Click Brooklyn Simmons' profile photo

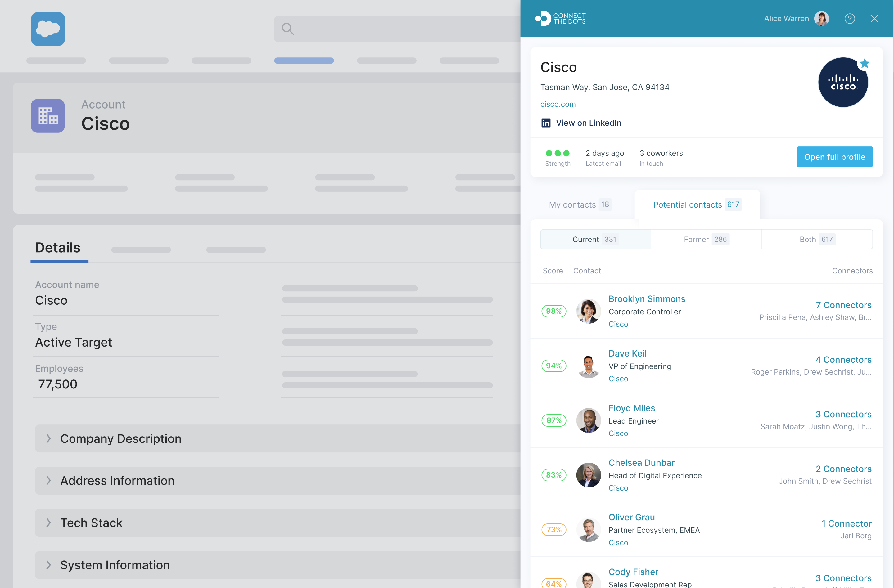[588, 311]
